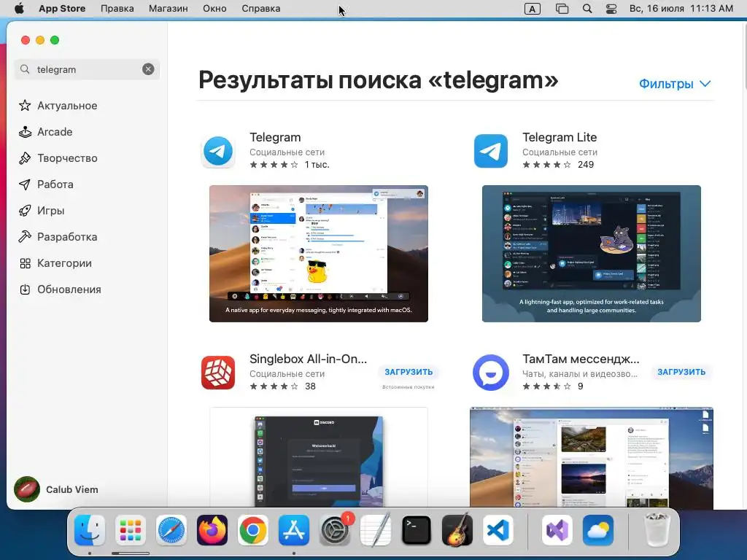This screenshot has height=560, width=747.
Task: Click the Telegram app title
Action: (275, 137)
